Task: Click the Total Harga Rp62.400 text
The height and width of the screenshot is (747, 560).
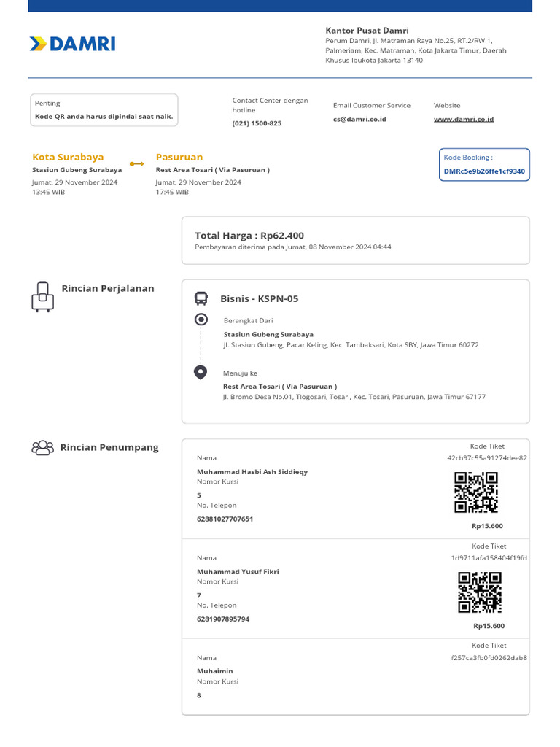Action: point(249,236)
